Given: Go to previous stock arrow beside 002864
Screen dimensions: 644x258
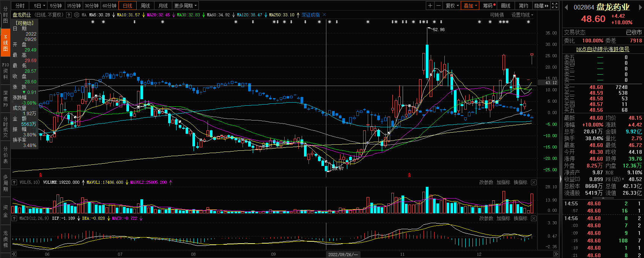Looking at the screenshot, I should pos(567,7).
